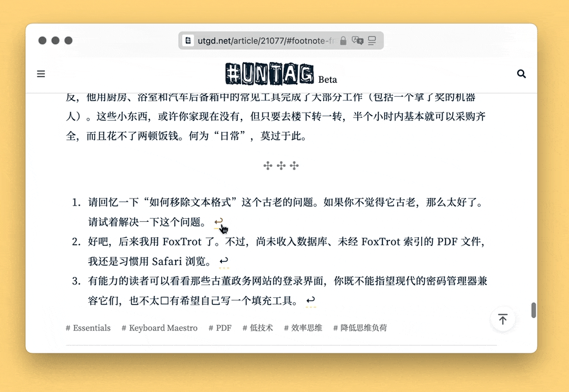
Task: Click the third zoom window button
Action: [x=68, y=40]
